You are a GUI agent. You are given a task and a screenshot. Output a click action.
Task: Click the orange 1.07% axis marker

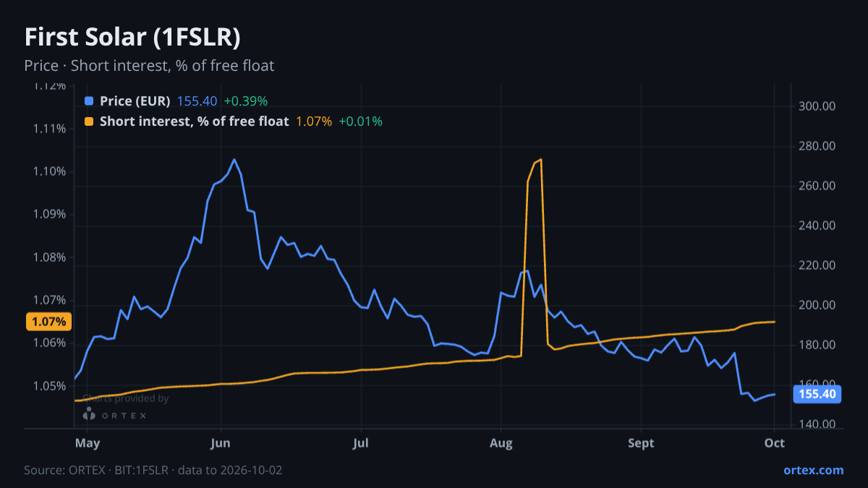click(48, 321)
